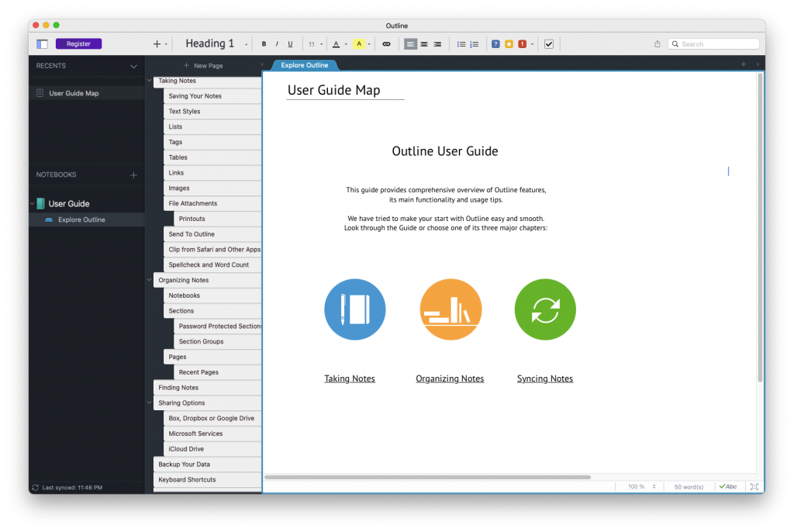Click the User Guide Map page title
The height and width of the screenshot is (532, 794).
pyautogui.click(x=333, y=90)
